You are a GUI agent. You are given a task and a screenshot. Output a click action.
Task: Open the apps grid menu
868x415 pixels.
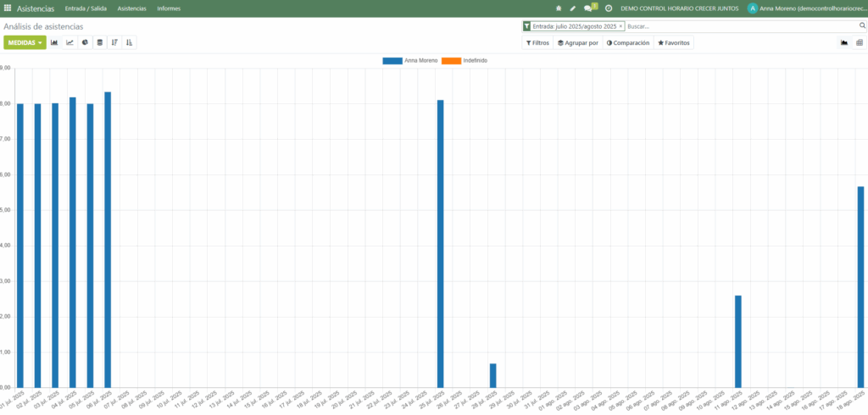[8, 8]
